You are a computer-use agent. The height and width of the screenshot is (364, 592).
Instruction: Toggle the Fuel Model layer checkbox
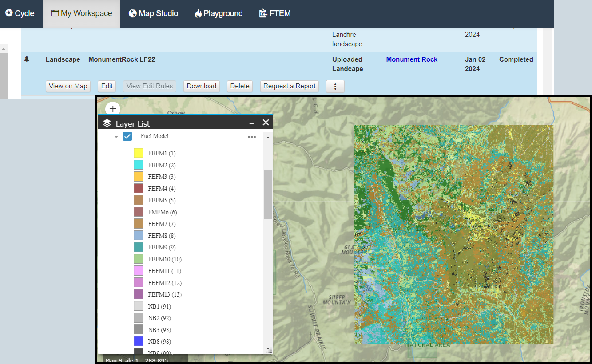pyautogui.click(x=127, y=136)
